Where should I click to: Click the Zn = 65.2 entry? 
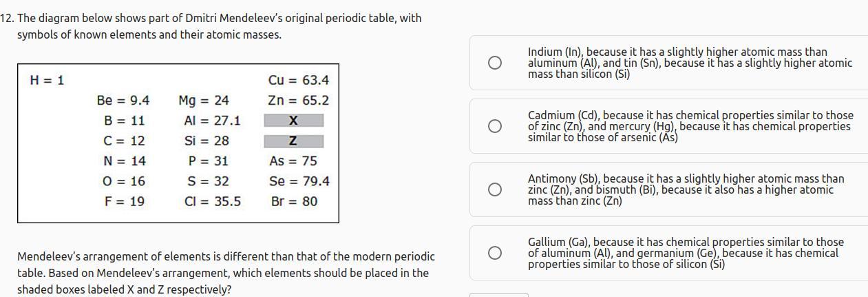(x=298, y=101)
